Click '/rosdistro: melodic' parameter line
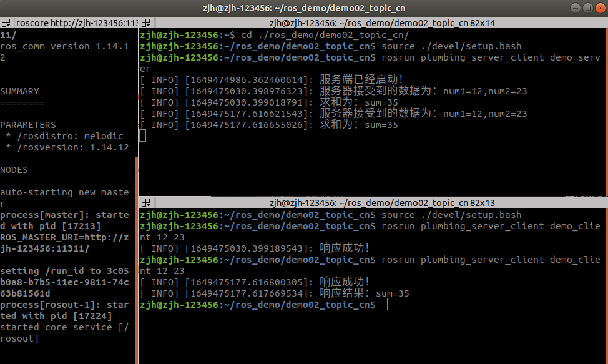This screenshot has width=608, height=364. coord(65,136)
